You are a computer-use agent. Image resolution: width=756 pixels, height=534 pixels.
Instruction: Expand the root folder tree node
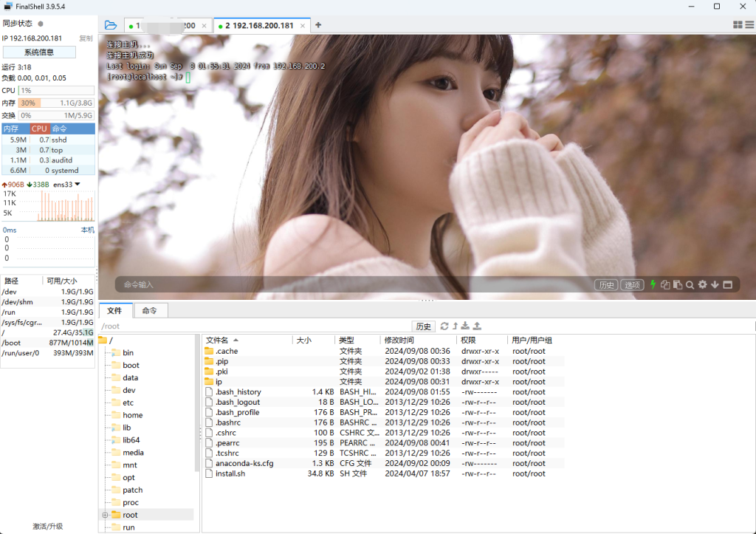(x=105, y=516)
